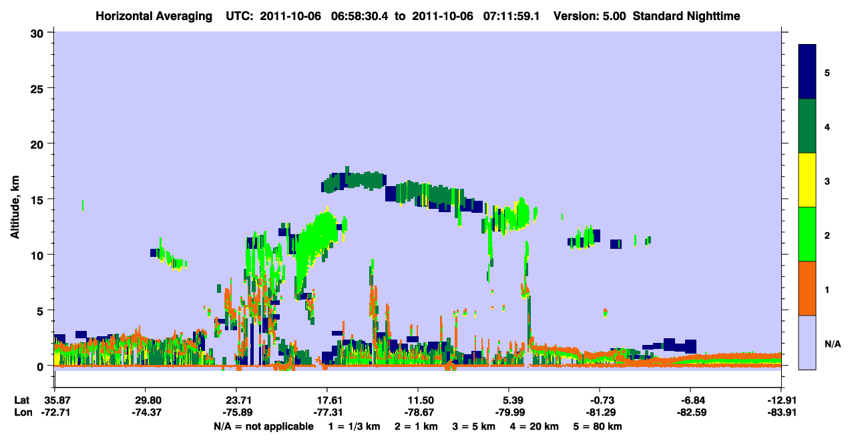The image size is (868, 445).
Task: Click the colorbar label '4'
Action: (827, 126)
